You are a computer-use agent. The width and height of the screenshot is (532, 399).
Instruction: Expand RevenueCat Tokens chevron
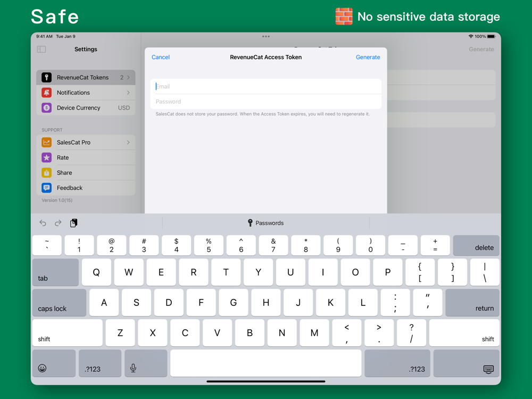click(129, 77)
